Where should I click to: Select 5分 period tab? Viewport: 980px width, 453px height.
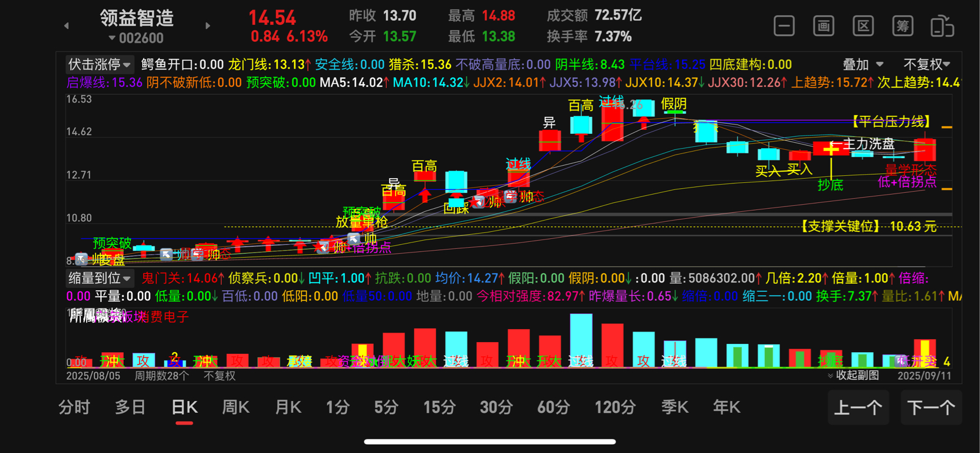(386, 407)
